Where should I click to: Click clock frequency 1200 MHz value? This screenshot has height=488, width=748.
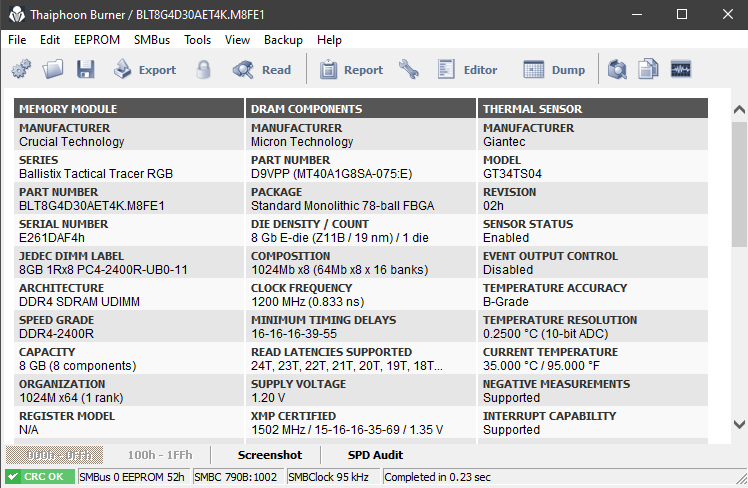[x=308, y=301]
